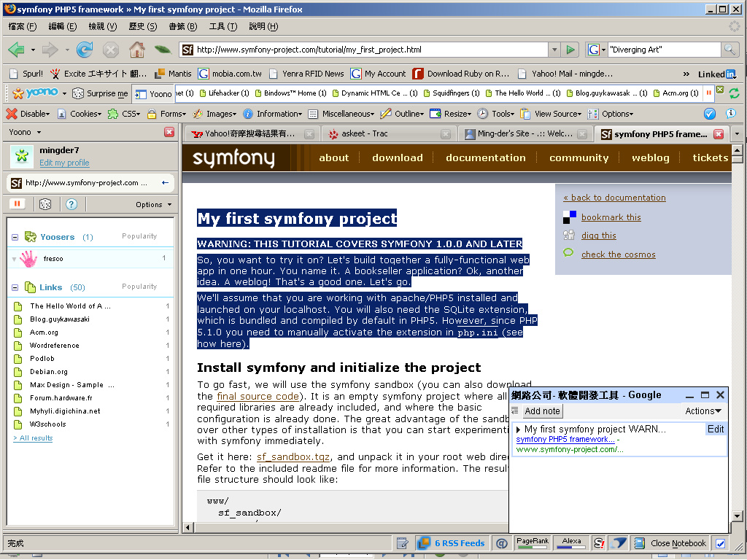Click the Stop loading icon
This screenshot has height=560, width=747.
tap(111, 50)
